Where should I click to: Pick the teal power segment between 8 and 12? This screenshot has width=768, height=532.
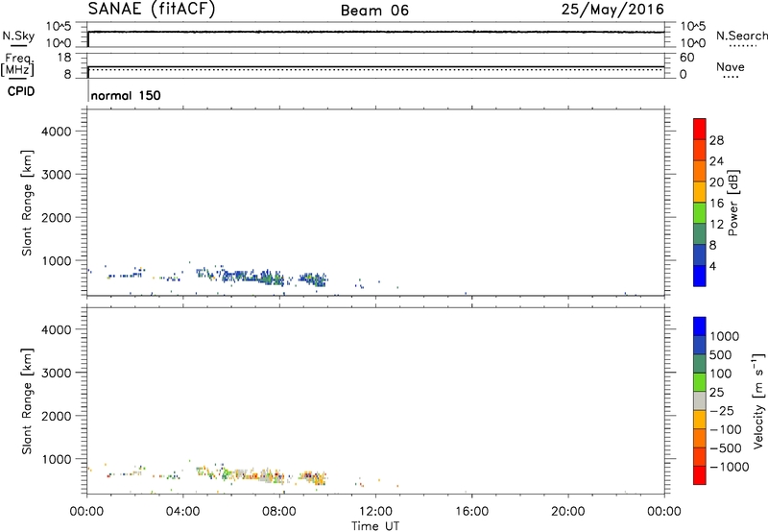point(700,233)
